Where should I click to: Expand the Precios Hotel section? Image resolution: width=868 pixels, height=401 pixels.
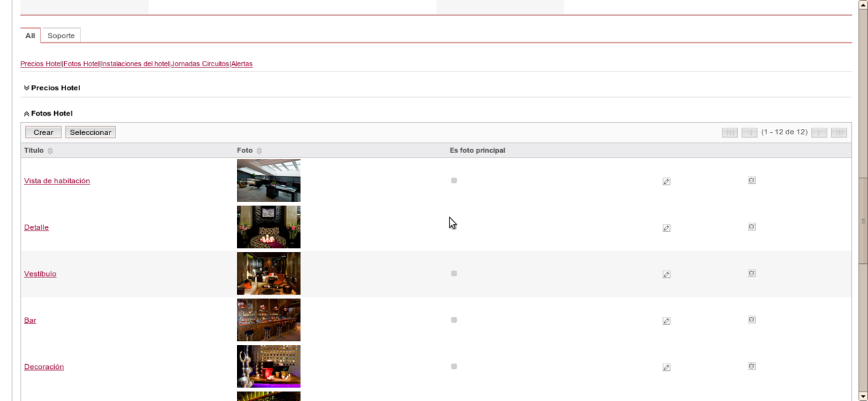coord(27,88)
